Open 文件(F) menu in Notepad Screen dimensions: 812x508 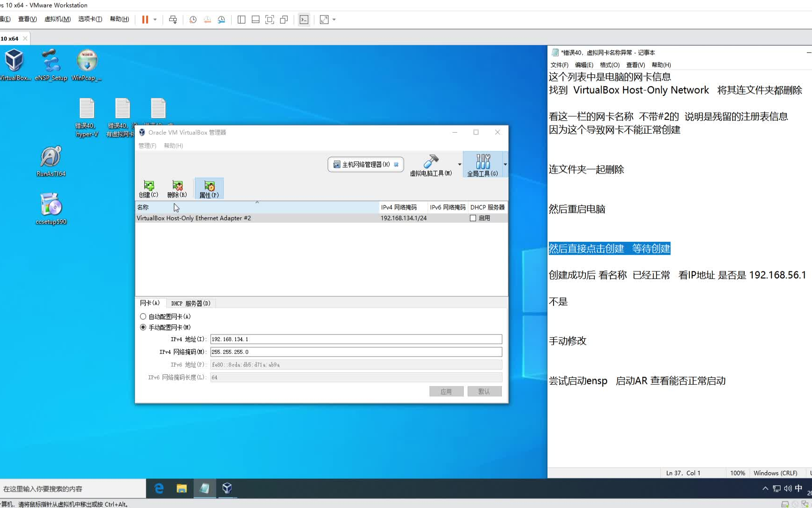(560, 65)
